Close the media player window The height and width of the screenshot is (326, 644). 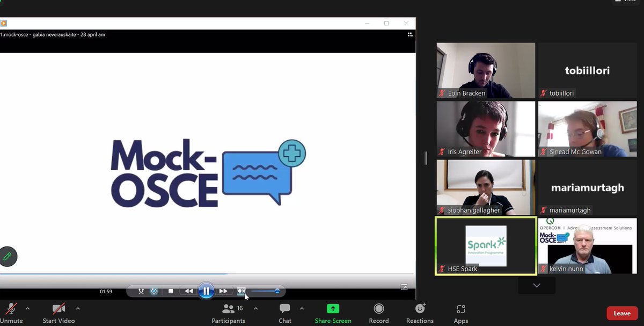406,23
